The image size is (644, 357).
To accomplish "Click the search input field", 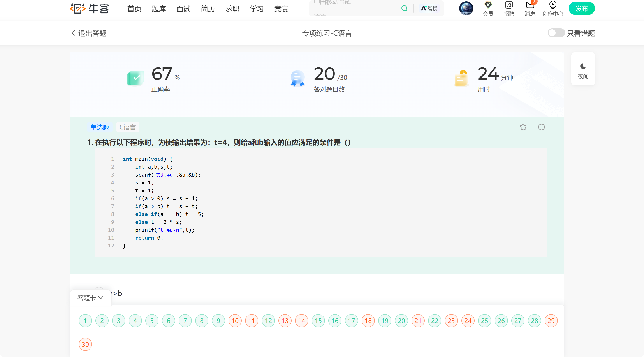I will coord(355,8).
